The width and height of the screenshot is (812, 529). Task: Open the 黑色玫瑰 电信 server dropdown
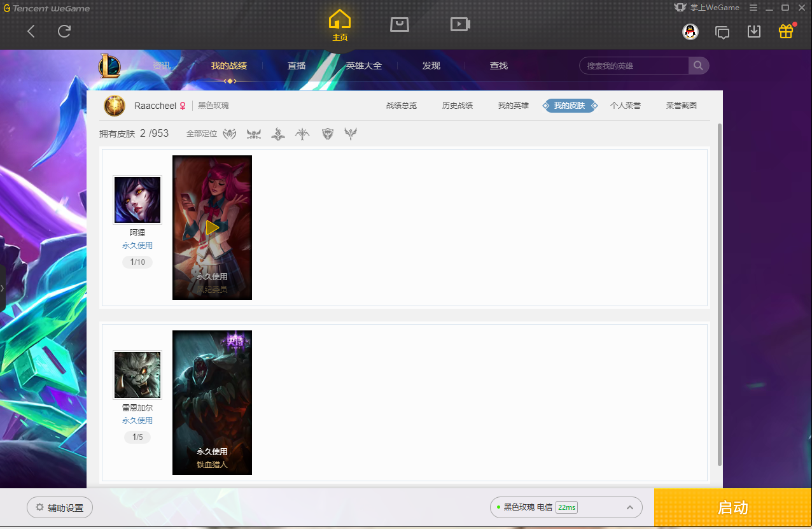tap(566, 507)
